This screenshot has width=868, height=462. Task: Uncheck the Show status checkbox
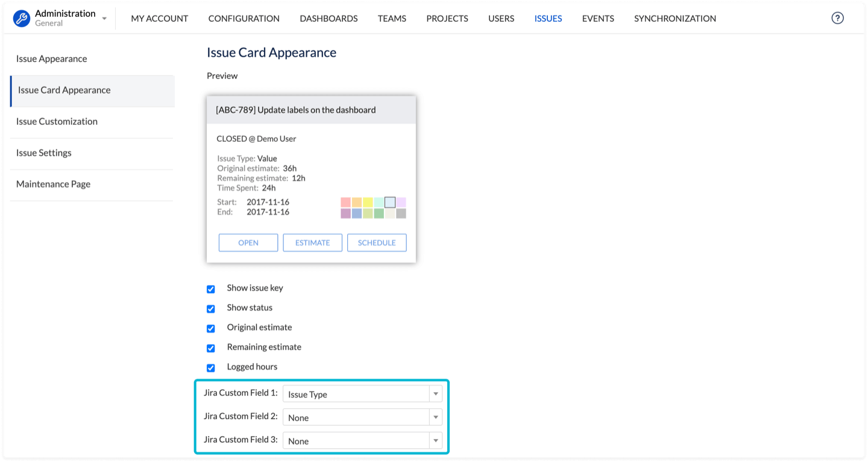click(211, 309)
